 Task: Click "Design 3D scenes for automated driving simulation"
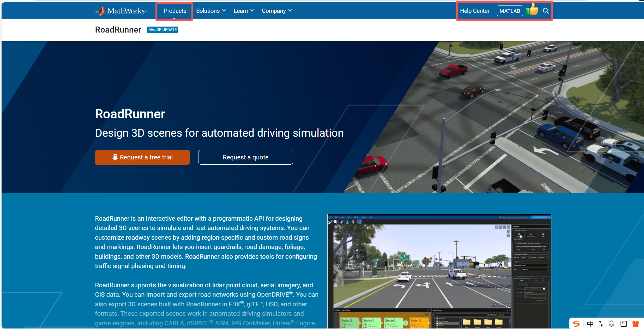(x=219, y=133)
